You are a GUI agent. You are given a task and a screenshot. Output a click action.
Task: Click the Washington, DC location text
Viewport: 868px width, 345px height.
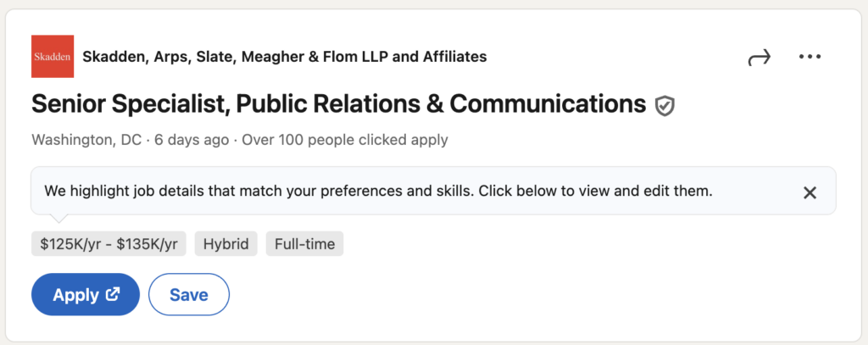pos(86,140)
